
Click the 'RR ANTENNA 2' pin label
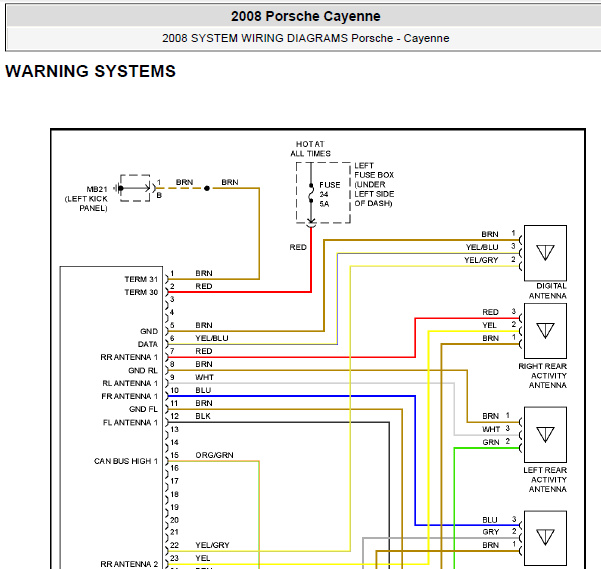click(129, 564)
